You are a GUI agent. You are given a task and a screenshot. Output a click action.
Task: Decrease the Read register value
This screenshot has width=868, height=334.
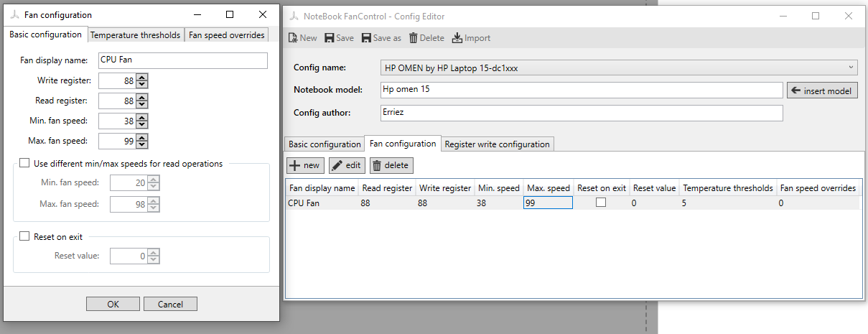[142, 104]
